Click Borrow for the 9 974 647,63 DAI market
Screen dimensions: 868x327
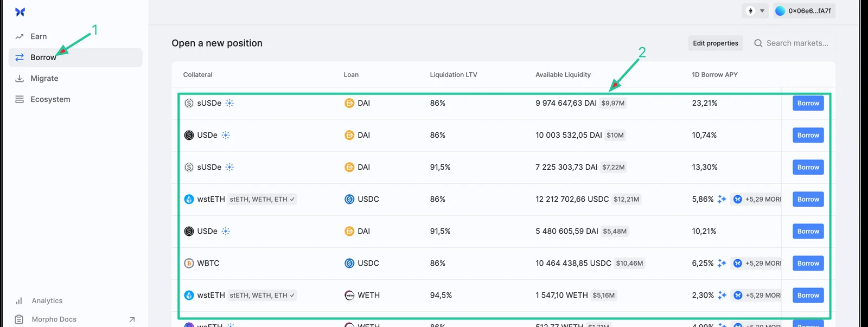808,103
